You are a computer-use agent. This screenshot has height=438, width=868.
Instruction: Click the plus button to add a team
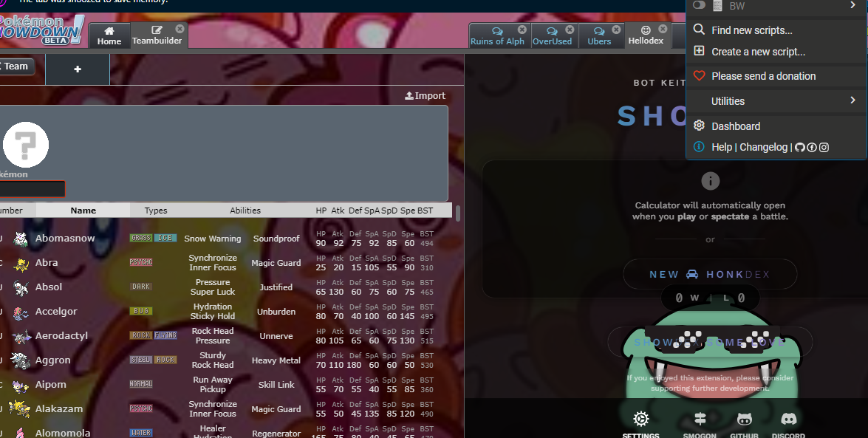pos(78,69)
